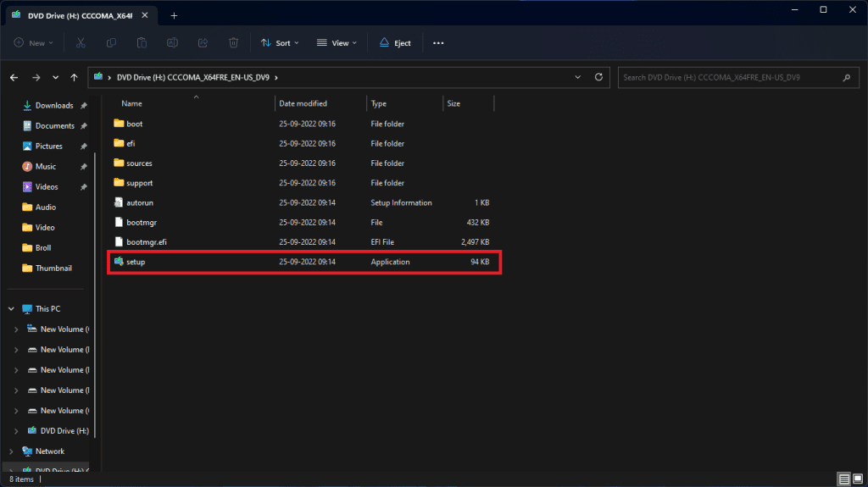Click the Paste clipboard icon in toolbar
The width and height of the screenshot is (868, 487).
click(x=142, y=43)
